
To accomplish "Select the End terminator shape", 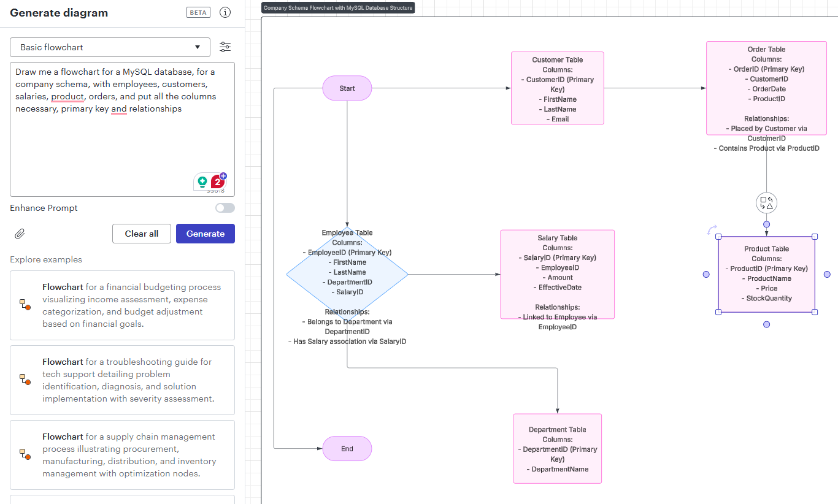I will coord(347,449).
